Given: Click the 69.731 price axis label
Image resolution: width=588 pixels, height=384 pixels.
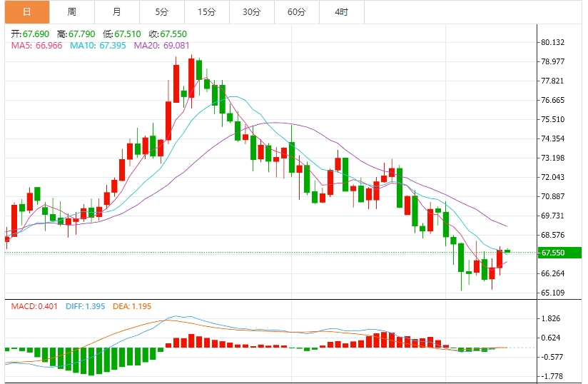Looking at the screenshot, I should (x=553, y=216).
